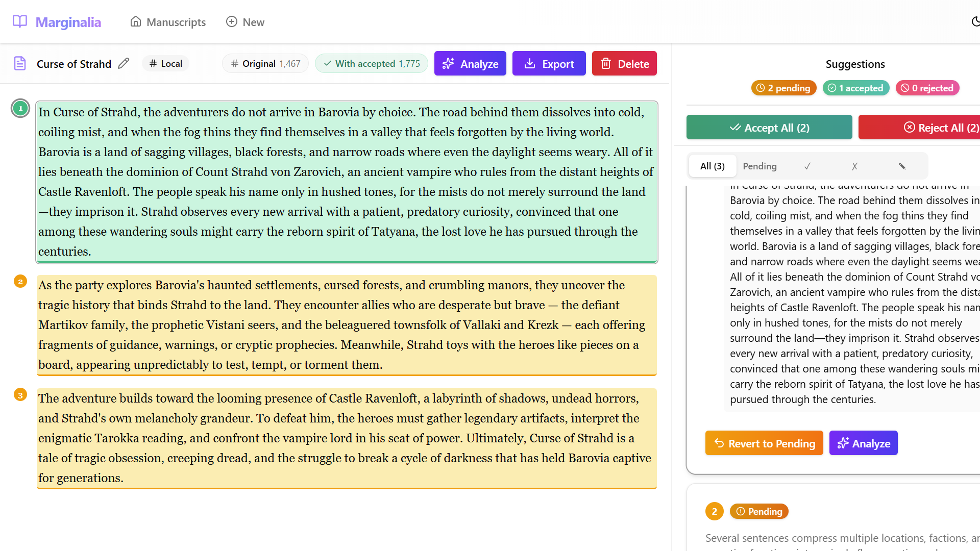Toggle dark mode moon icon

click(x=975, y=21)
